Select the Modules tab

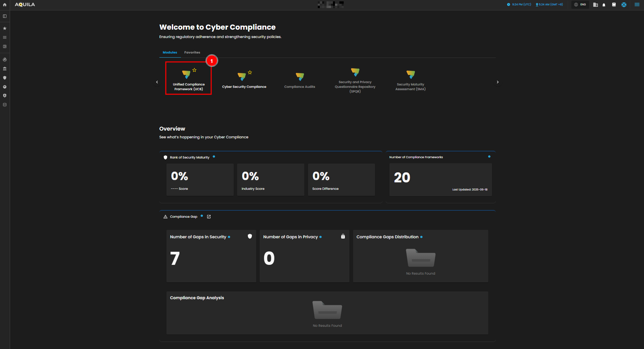[x=170, y=53]
